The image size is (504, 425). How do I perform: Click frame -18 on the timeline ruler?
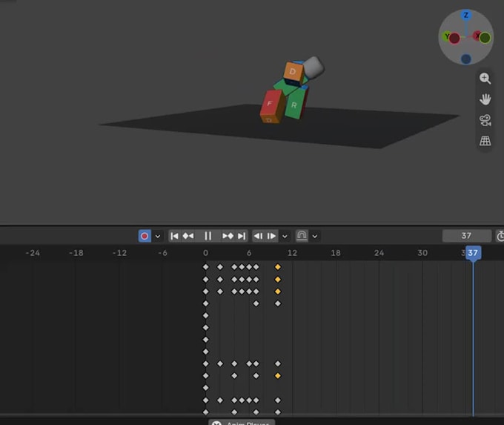76,253
